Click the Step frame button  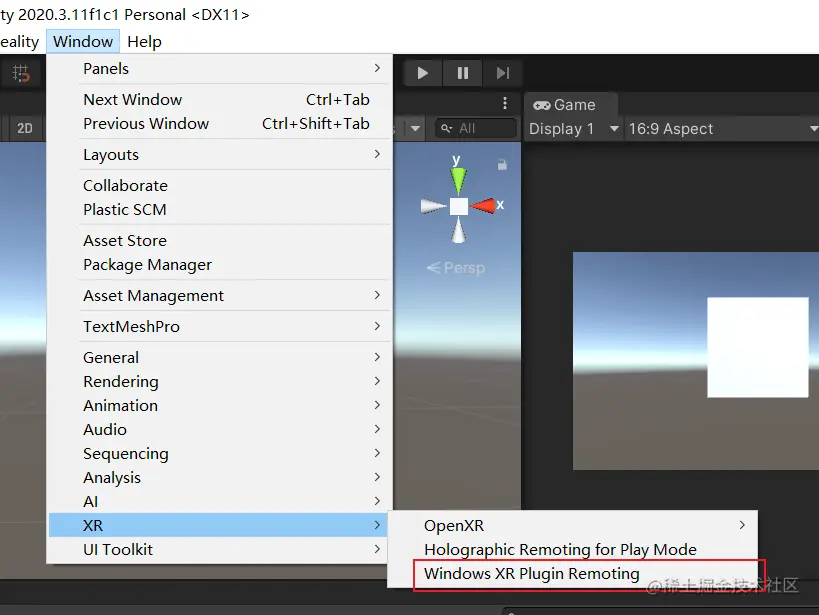pos(502,73)
